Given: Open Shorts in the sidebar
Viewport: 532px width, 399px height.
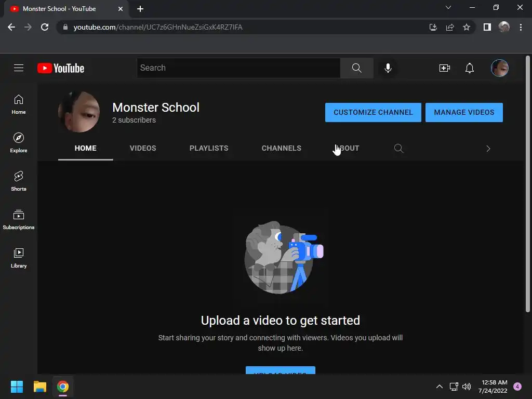Looking at the screenshot, I should 19,181.
